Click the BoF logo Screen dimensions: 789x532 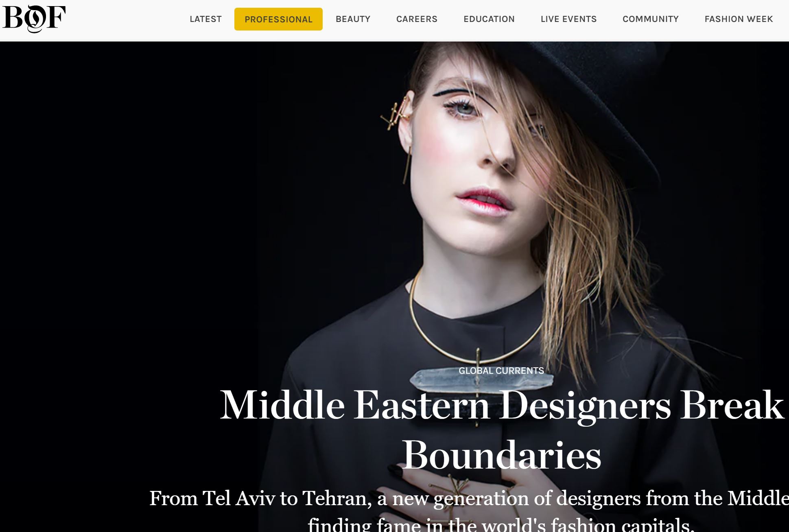coord(34,18)
